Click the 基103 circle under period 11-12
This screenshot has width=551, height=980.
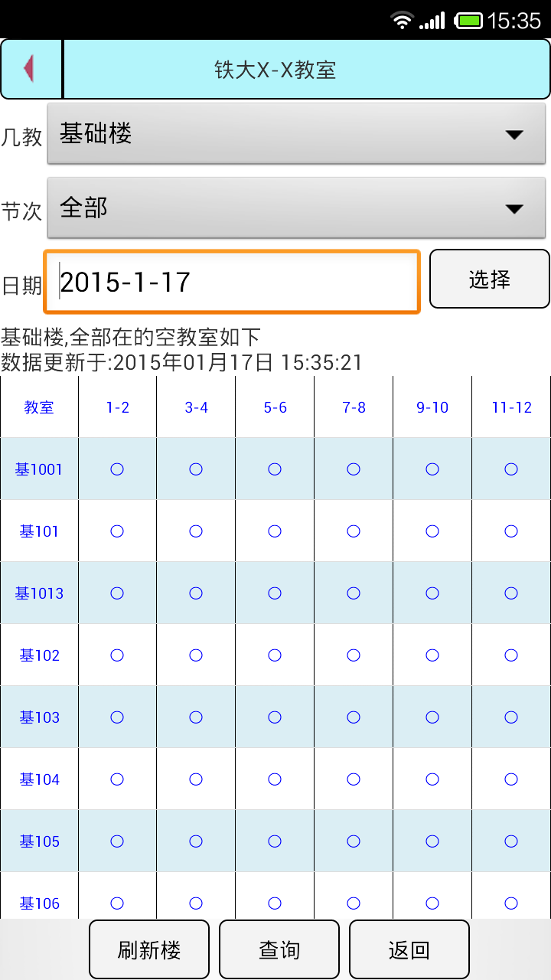[511, 717]
